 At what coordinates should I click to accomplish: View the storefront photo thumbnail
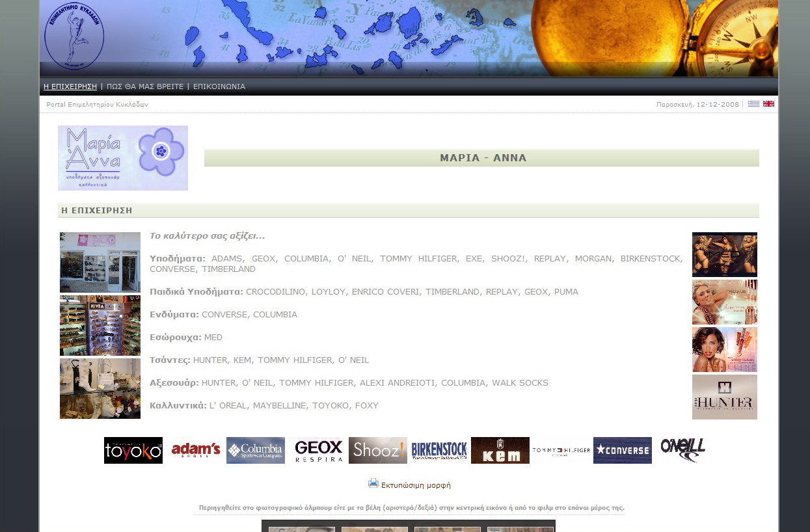[100, 262]
